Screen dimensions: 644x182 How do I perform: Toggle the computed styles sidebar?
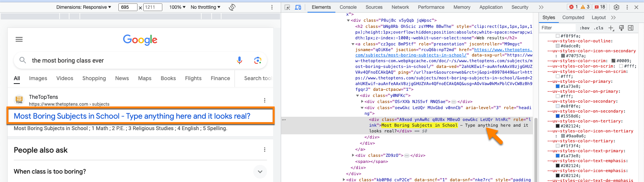click(x=631, y=28)
